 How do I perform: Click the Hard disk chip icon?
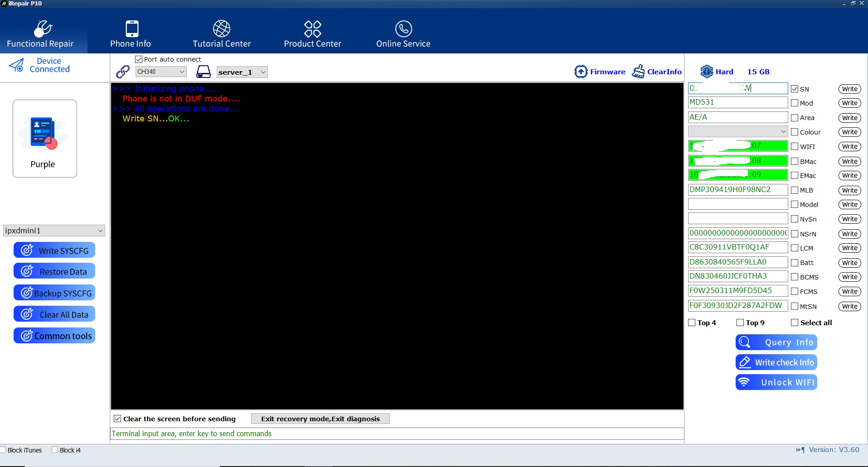(707, 72)
